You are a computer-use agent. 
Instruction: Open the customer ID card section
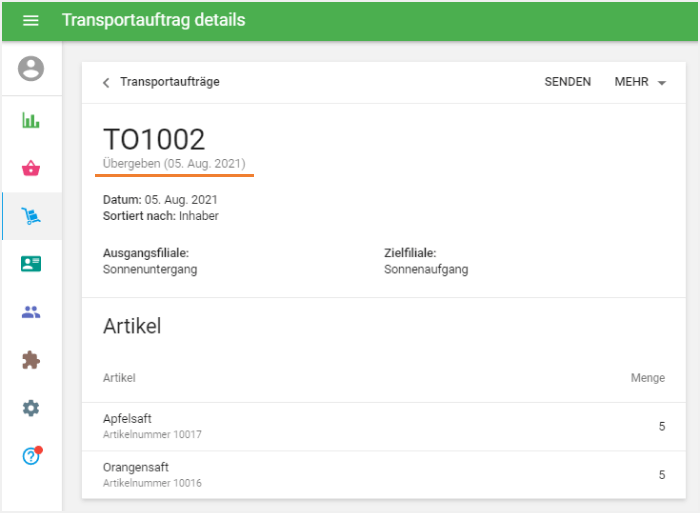(x=31, y=264)
